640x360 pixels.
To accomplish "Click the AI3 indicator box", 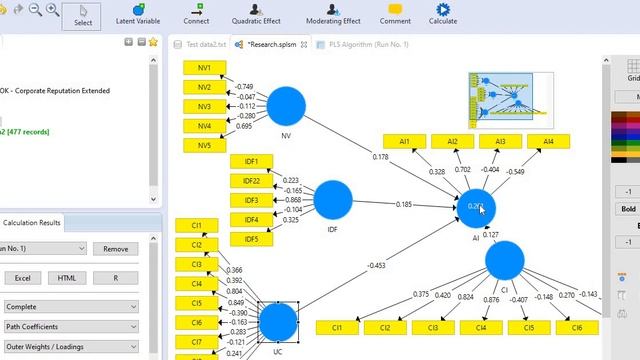I will (500, 142).
